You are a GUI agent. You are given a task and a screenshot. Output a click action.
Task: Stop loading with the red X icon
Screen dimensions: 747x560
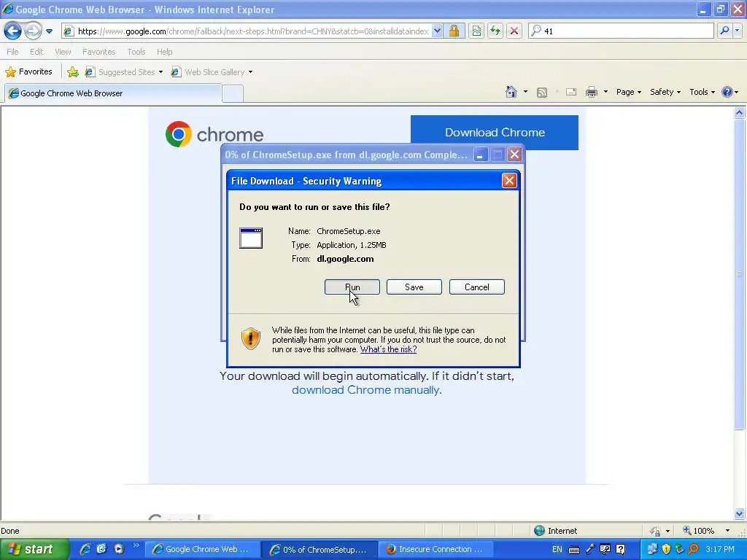514,31
